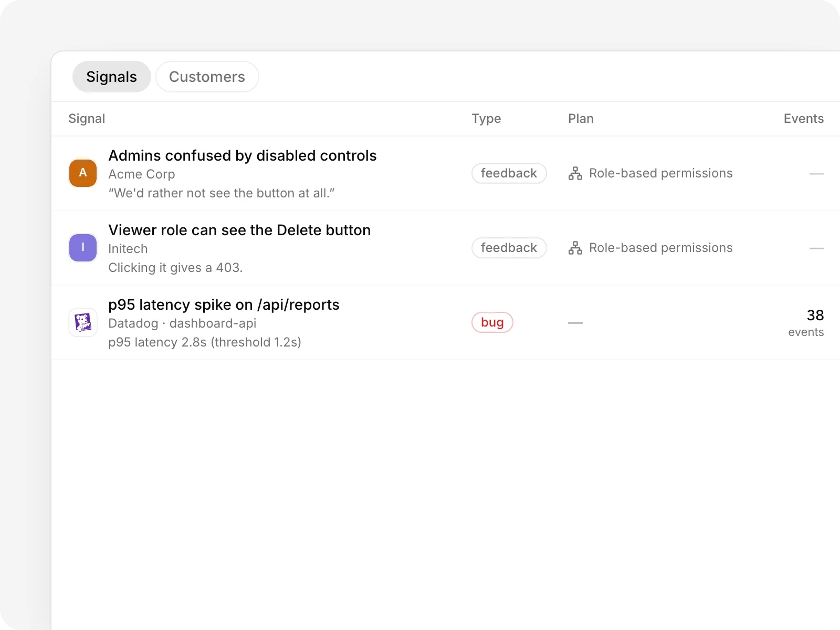Click 'p95 latency 2.8s (threshold 1.2s)' text

pos(205,342)
